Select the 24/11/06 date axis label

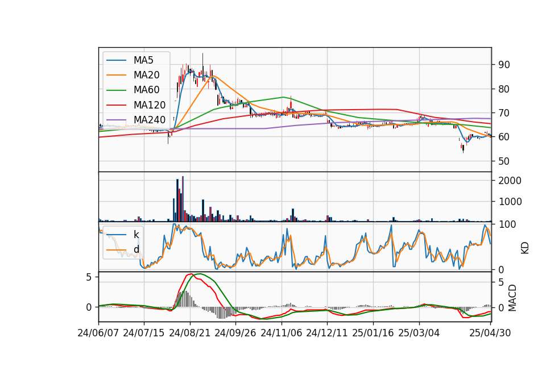(282, 333)
